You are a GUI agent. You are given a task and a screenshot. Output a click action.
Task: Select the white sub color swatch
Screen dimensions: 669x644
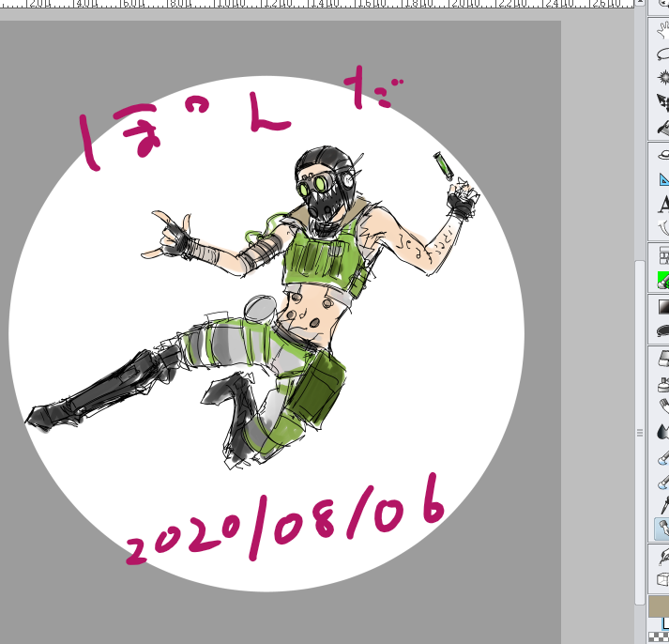tap(664, 623)
